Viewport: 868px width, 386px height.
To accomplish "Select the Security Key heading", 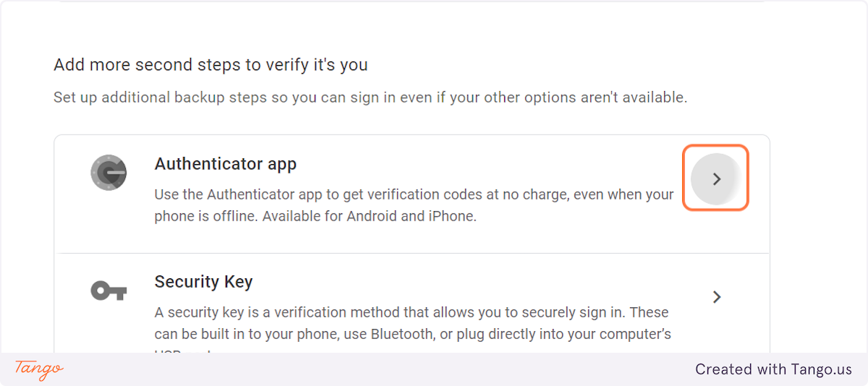I will click(203, 281).
